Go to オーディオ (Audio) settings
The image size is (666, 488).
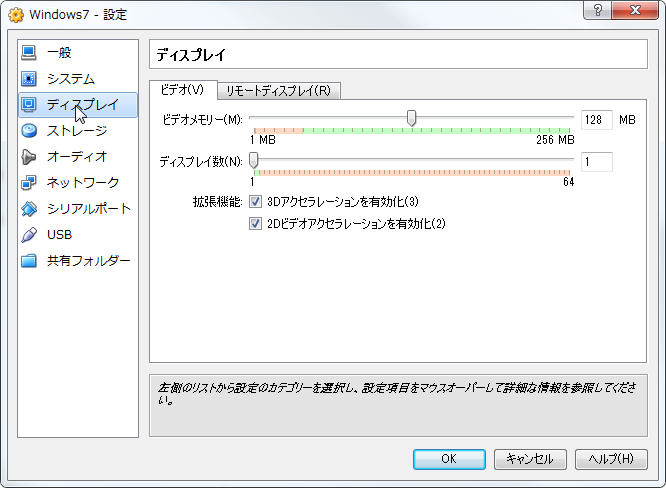click(x=76, y=156)
